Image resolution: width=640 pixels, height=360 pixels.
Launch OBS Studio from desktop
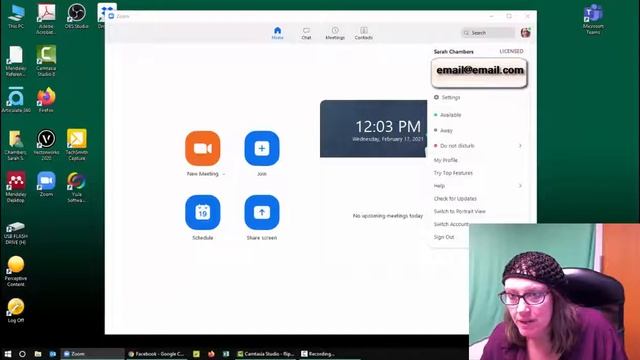pos(76,16)
